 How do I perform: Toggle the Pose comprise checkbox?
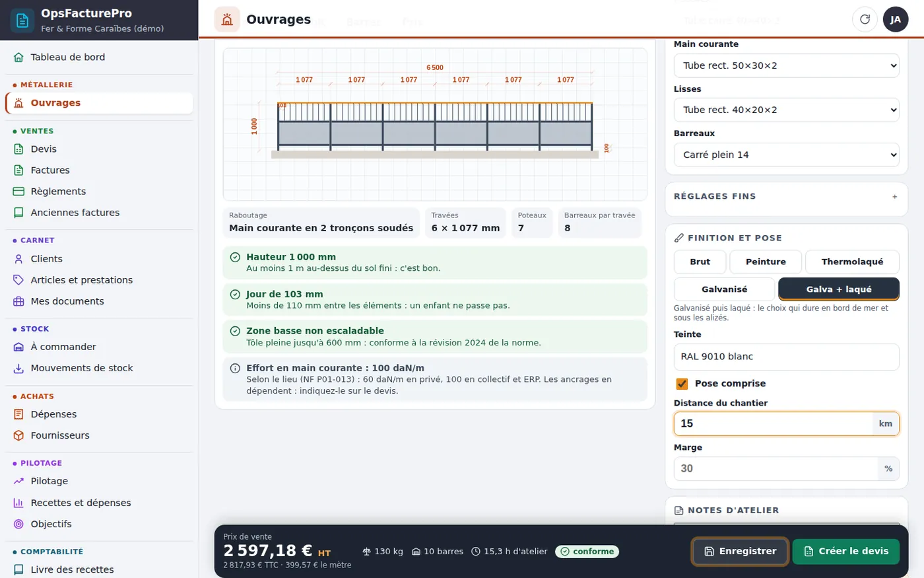click(x=682, y=384)
